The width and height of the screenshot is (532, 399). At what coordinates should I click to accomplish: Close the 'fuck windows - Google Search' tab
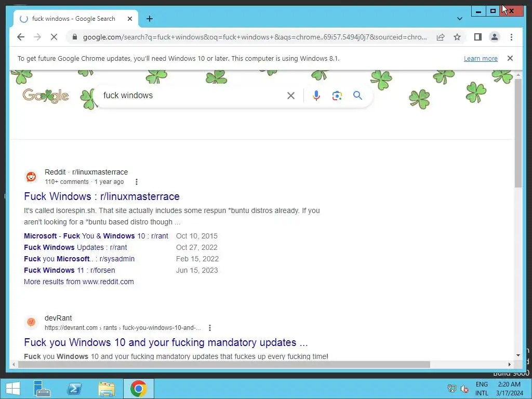pyautogui.click(x=129, y=19)
